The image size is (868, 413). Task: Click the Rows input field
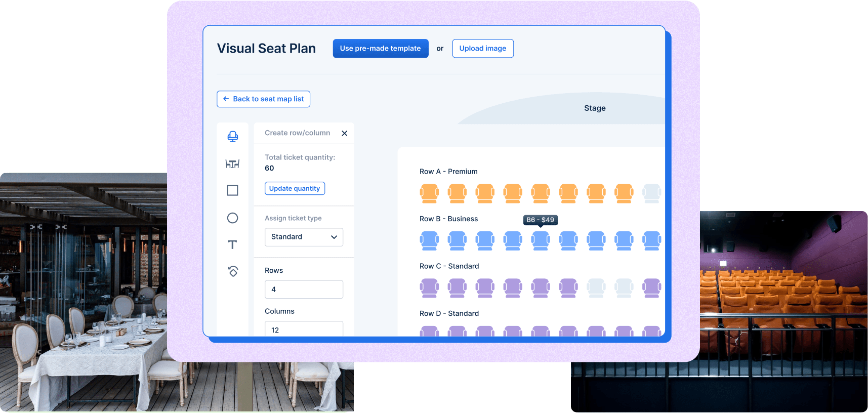304,290
